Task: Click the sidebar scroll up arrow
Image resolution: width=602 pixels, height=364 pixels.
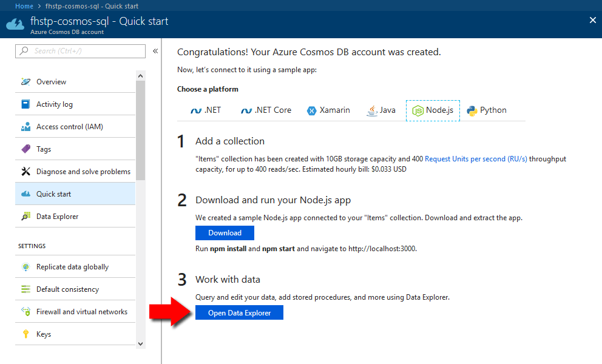Action: pyautogui.click(x=141, y=76)
